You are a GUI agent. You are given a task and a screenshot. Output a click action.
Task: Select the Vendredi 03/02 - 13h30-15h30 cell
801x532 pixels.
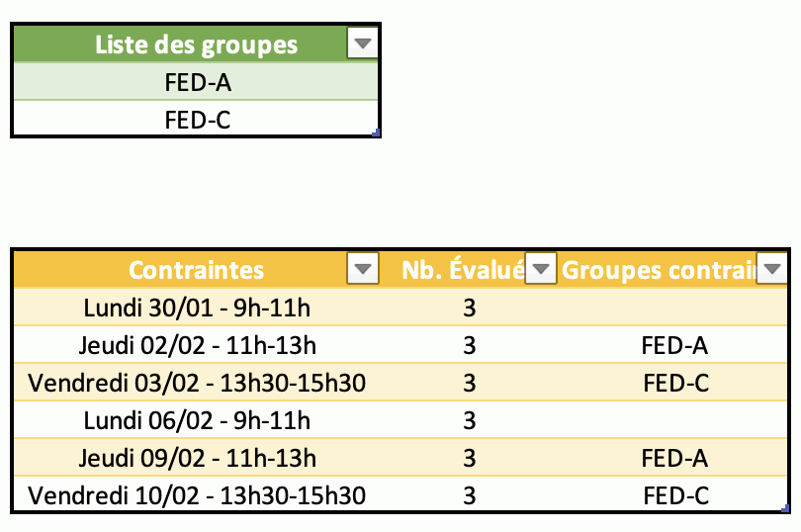197,383
